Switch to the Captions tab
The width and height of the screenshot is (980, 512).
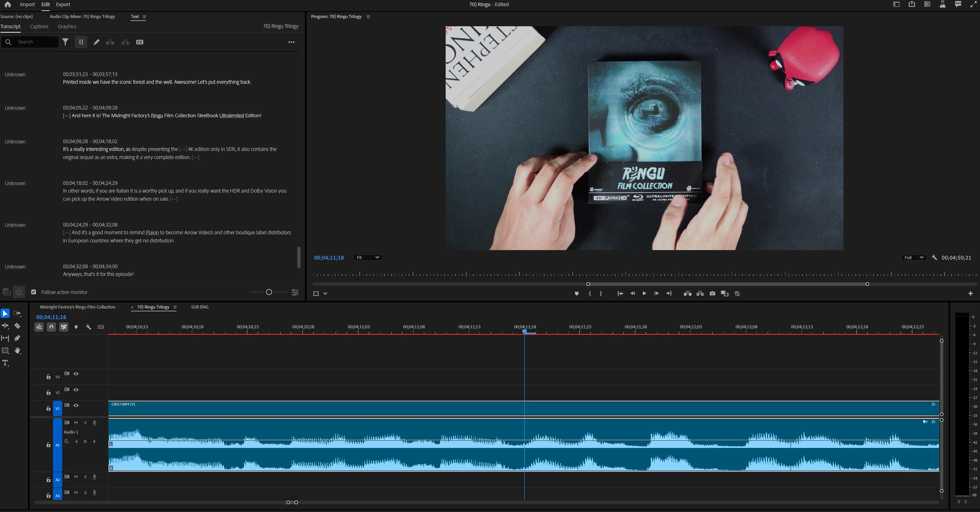pyautogui.click(x=39, y=27)
